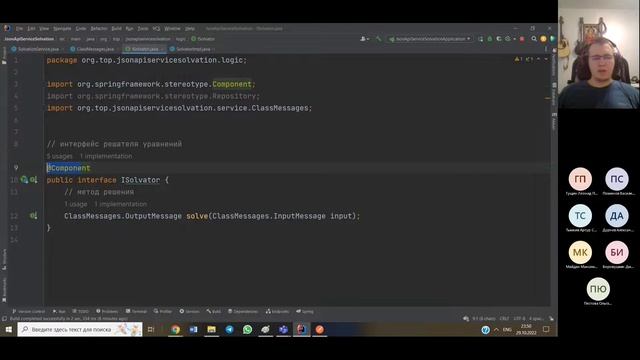Open the Run tool window
Screen dimensions: 640x360
click(x=59, y=311)
